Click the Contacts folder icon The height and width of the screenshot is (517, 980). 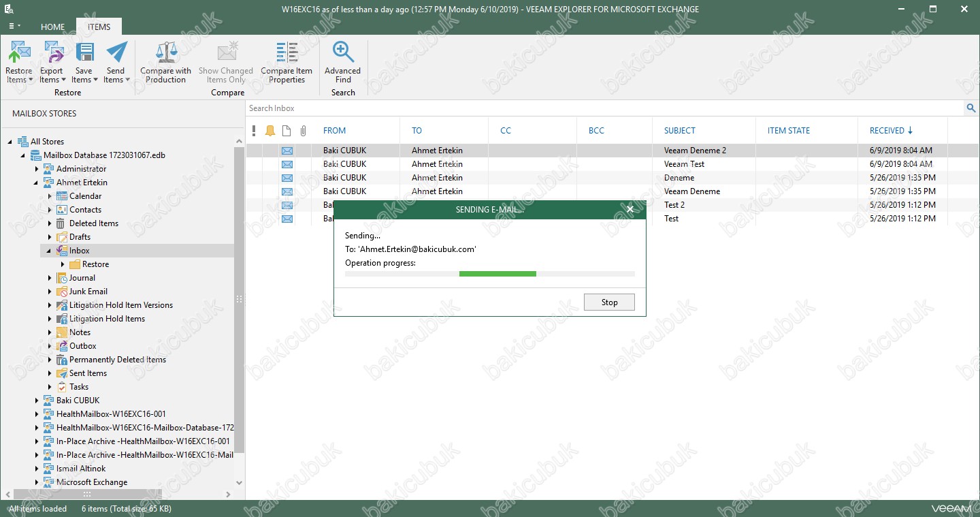pyautogui.click(x=62, y=210)
